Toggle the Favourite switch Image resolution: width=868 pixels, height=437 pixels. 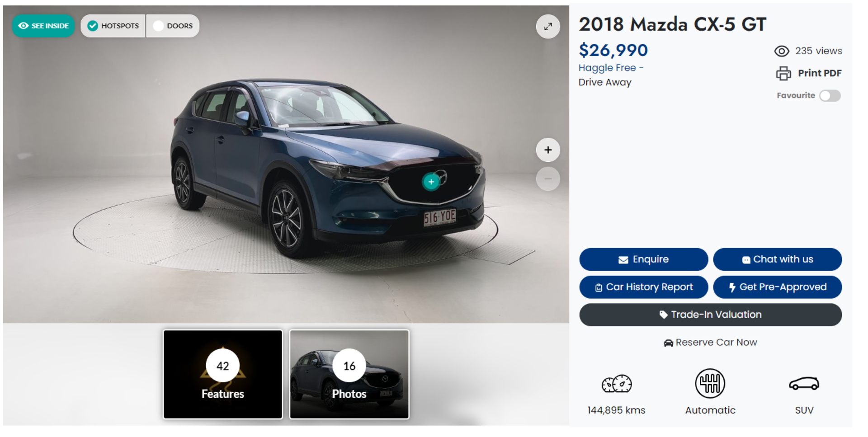tap(830, 96)
